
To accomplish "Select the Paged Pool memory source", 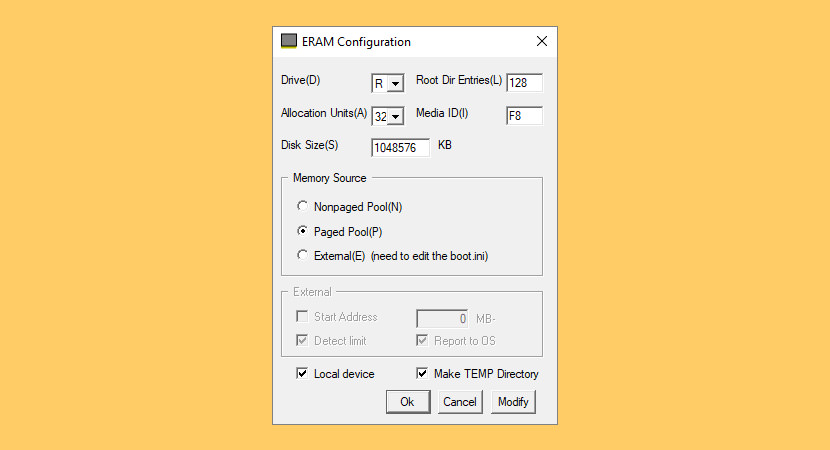I will (303, 231).
